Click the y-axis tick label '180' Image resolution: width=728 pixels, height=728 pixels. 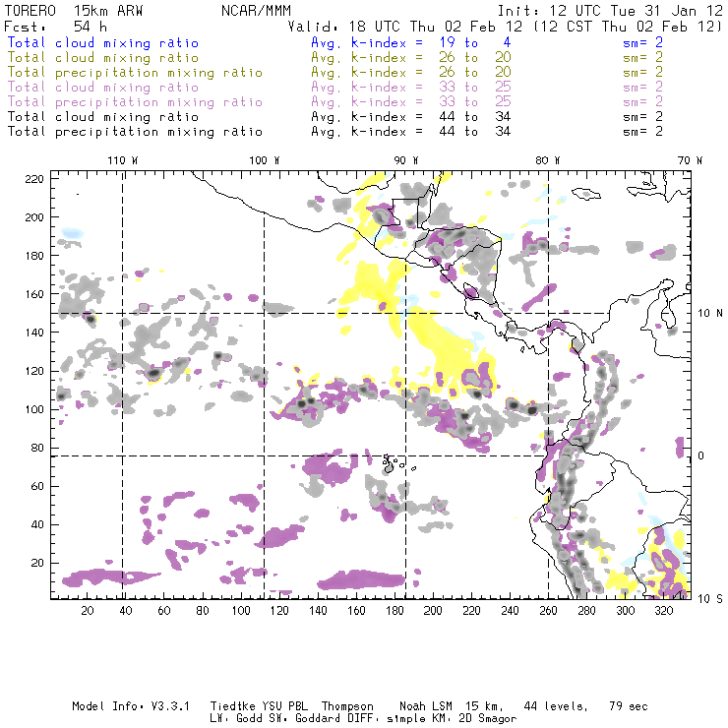pyautogui.click(x=34, y=256)
